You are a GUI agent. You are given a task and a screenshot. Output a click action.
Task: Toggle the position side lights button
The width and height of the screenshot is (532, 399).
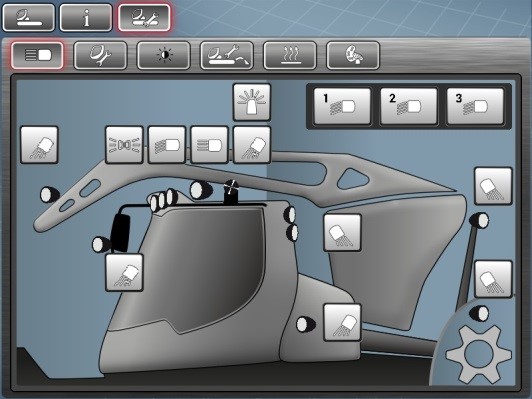[124, 145]
